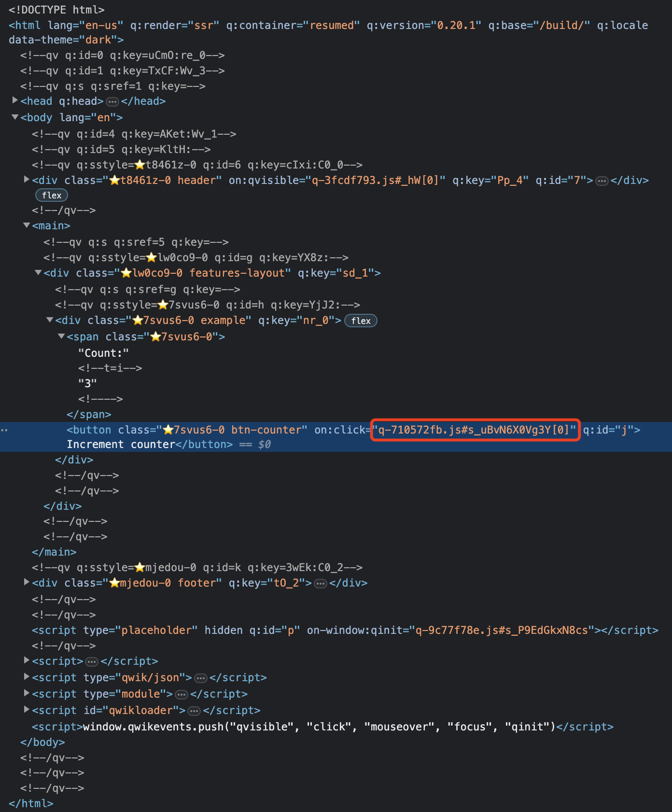Expand the qwikloader script element
Image resolution: width=672 pixels, height=812 pixels.
point(27,710)
